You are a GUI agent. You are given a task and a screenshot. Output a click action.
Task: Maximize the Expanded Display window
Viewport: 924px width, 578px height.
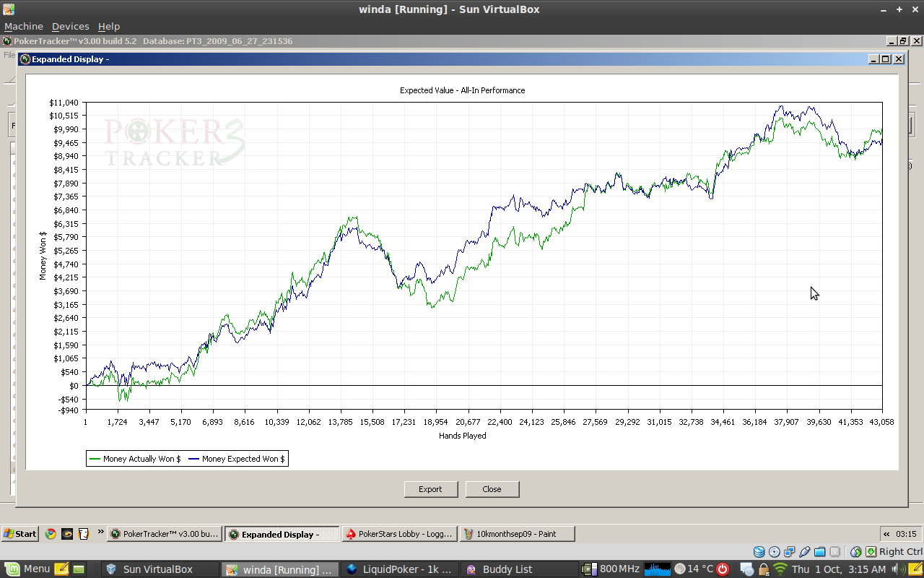coord(886,59)
